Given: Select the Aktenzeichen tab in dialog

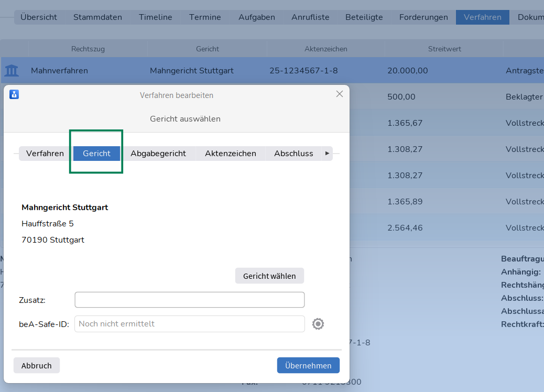Looking at the screenshot, I should point(231,154).
